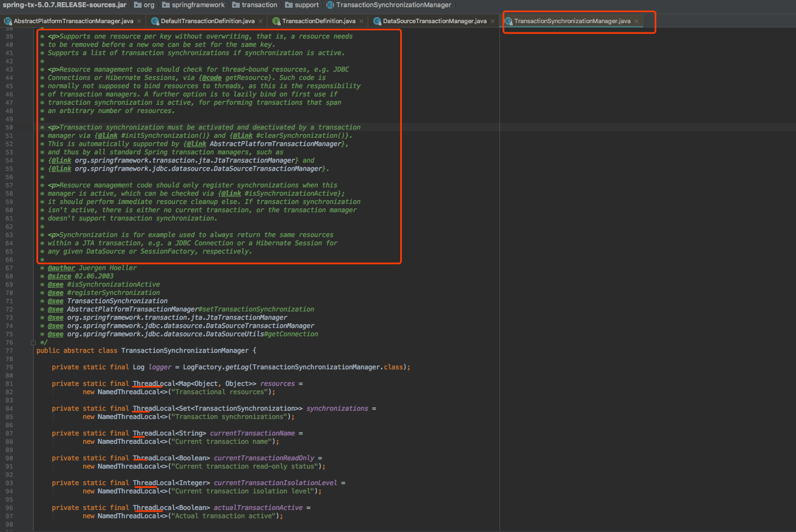This screenshot has width=796, height=532.
Task: Close the TransactionSynchronizationManager.java tab
Action: click(637, 22)
